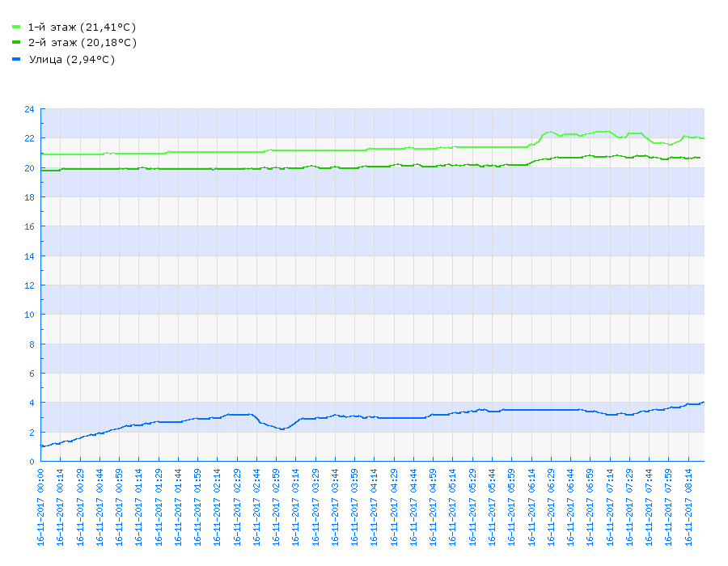The width and height of the screenshot is (728, 566).
Task: Click the x-axis label '16-11-2017 07:14'
Action: (x=610, y=507)
